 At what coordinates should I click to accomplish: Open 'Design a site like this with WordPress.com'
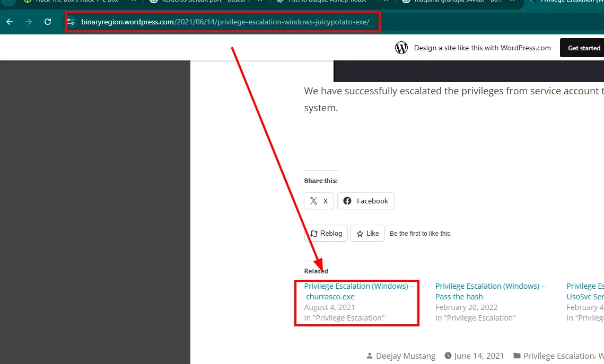pos(482,48)
